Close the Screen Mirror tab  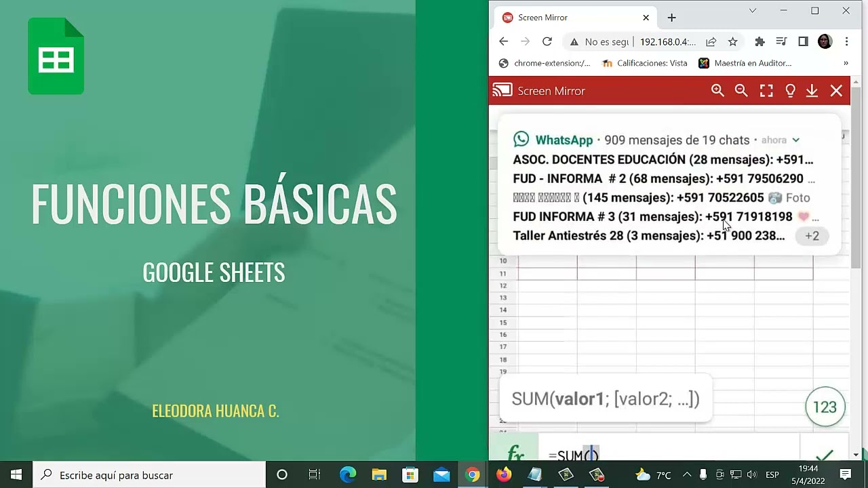(x=646, y=18)
